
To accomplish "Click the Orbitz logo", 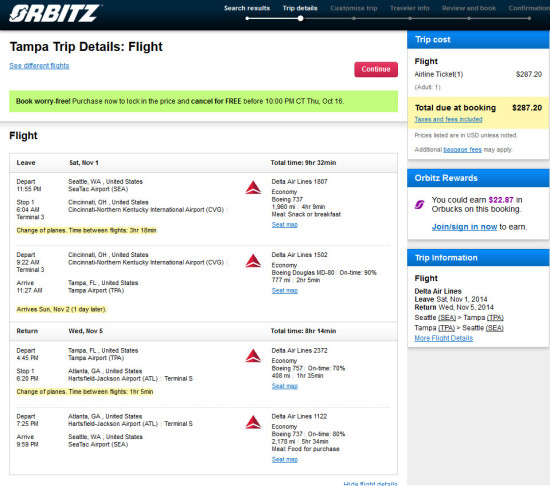I will (x=55, y=13).
